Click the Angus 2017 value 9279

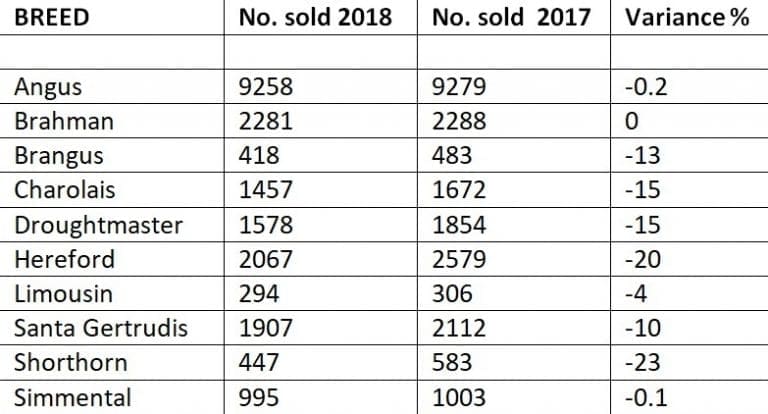pyautogui.click(x=459, y=87)
